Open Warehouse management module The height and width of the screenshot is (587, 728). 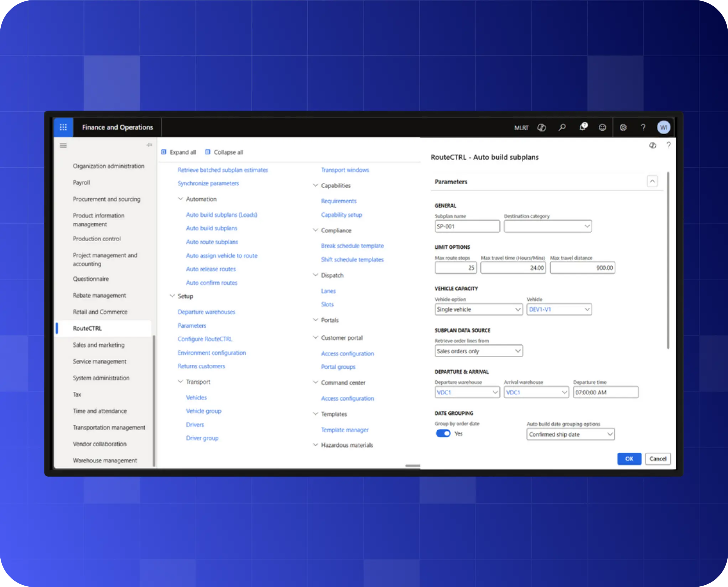[x=105, y=460]
